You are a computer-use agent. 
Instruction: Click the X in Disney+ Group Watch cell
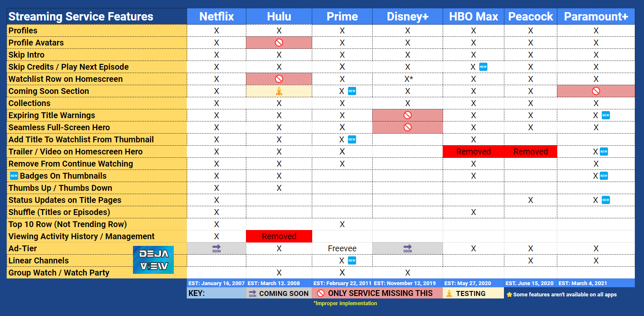click(x=408, y=273)
